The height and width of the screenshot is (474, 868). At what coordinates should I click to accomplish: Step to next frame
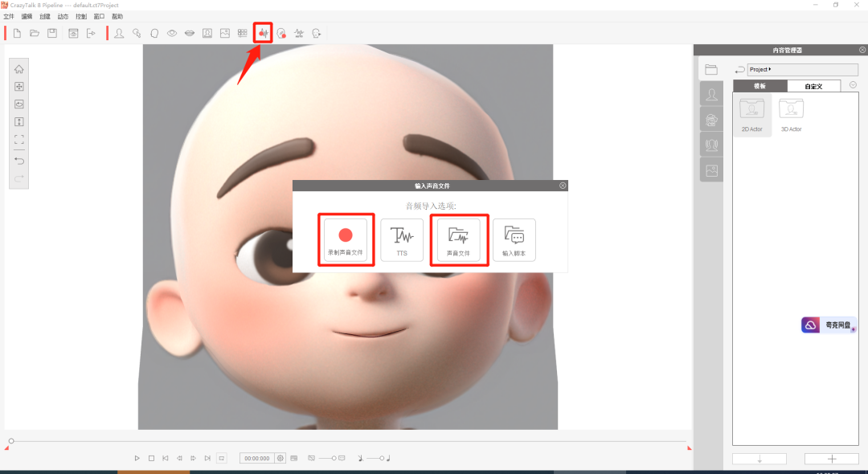(193, 458)
